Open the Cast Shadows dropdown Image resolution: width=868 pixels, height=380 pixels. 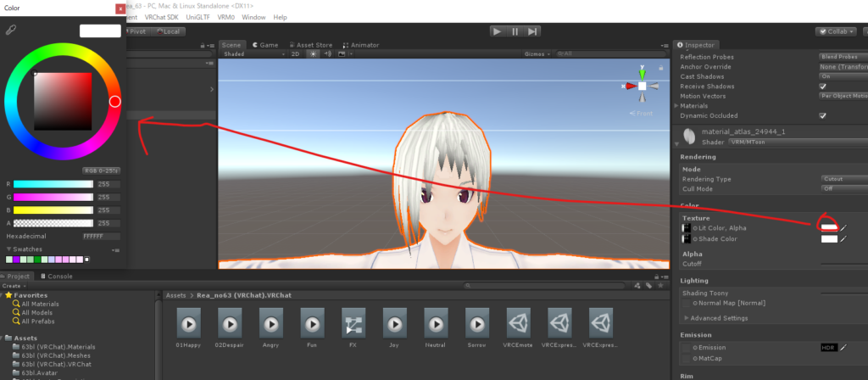click(843, 76)
